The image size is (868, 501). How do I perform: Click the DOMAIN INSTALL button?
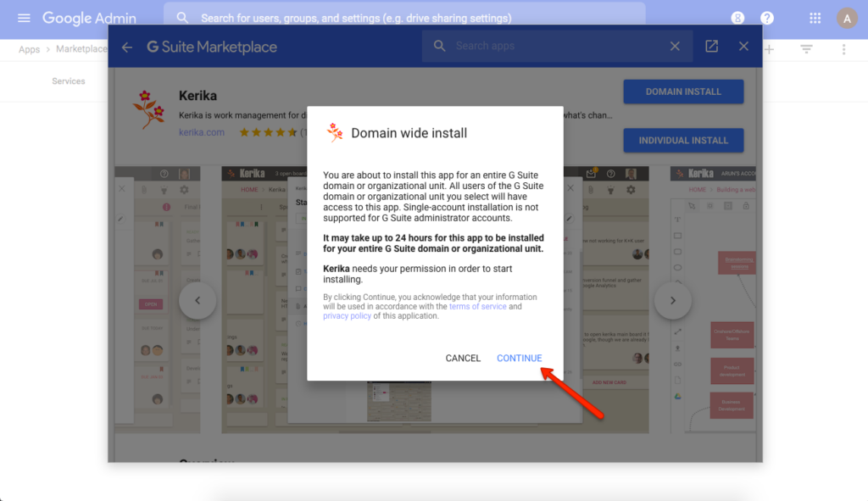pyautogui.click(x=683, y=92)
